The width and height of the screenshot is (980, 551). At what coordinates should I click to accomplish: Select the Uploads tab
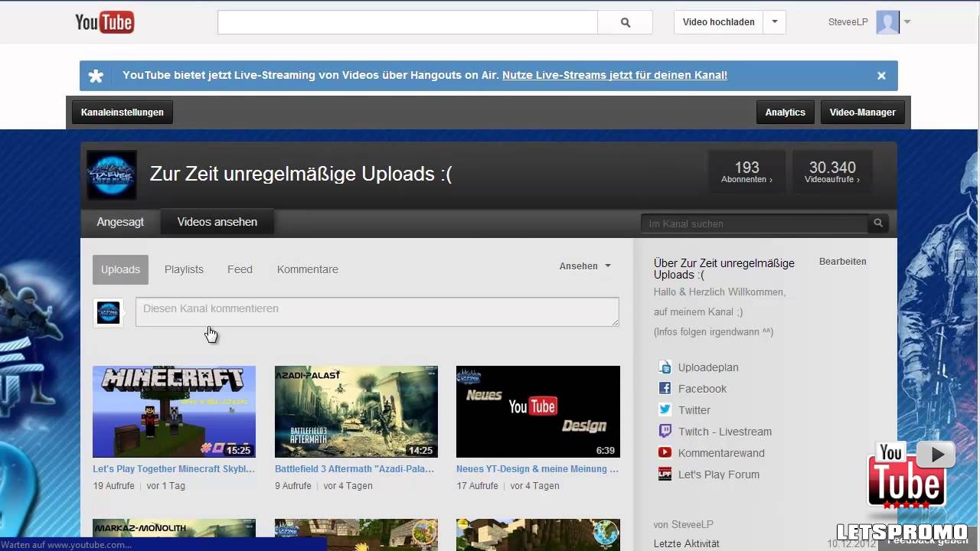[120, 269]
